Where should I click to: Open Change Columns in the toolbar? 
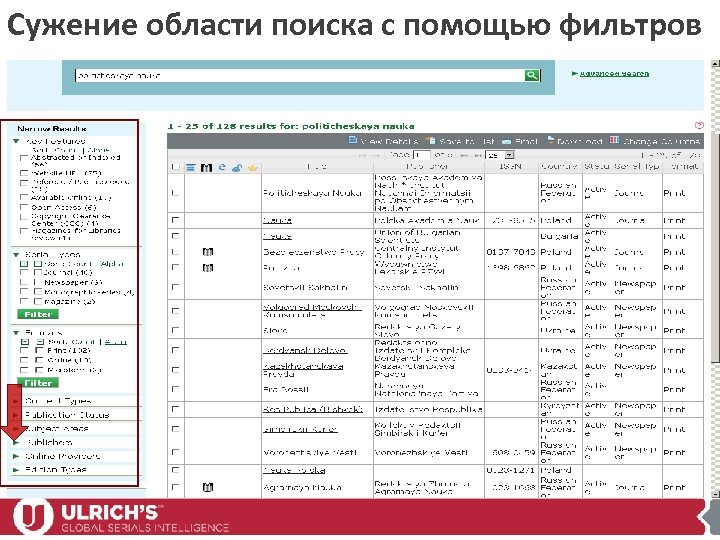(x=655, y=141)
